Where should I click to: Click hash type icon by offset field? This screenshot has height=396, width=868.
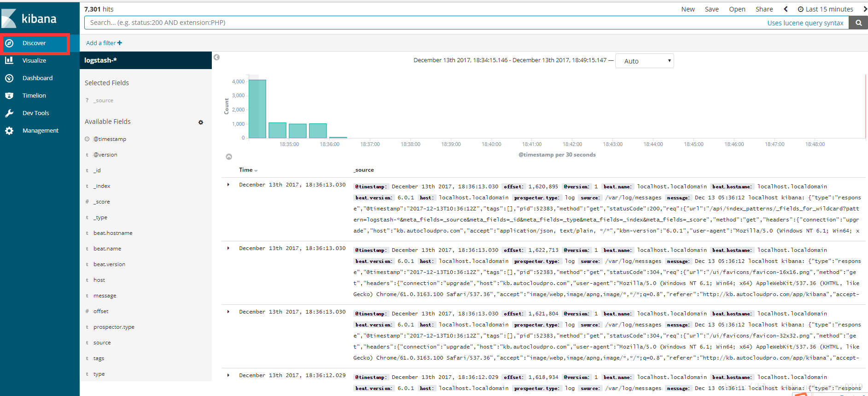(87, 311)
